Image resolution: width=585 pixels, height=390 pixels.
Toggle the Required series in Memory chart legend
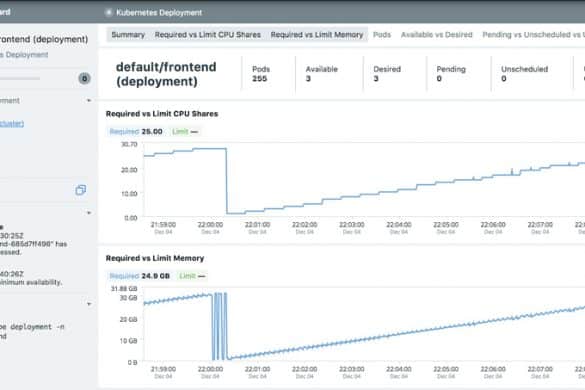tap(140, 276)
